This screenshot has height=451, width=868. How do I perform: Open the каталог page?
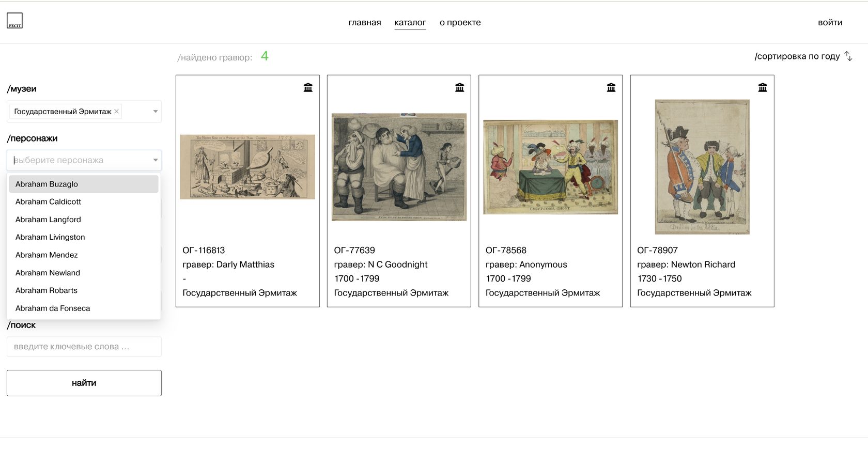pos(410,22)
